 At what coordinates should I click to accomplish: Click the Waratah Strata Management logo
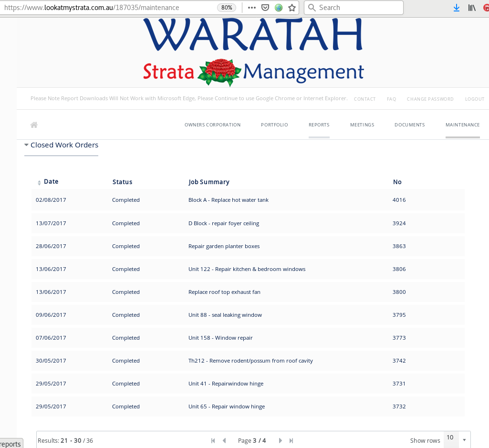253,52
